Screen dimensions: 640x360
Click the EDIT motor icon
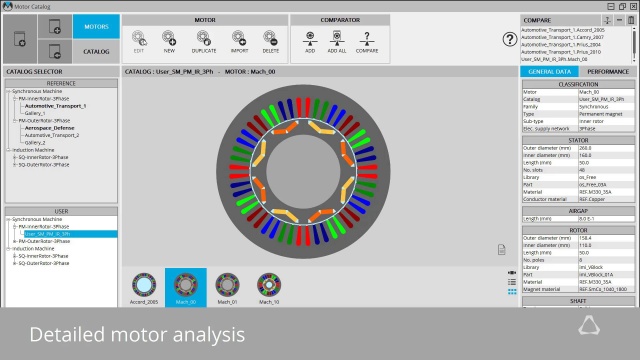click(x=139, y=42)
